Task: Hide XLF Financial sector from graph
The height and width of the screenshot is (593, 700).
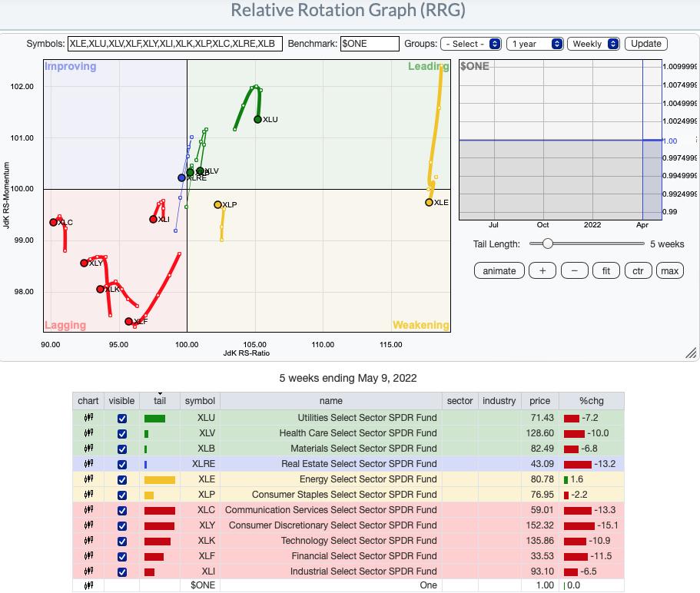Action: click(x=121, y=556)
